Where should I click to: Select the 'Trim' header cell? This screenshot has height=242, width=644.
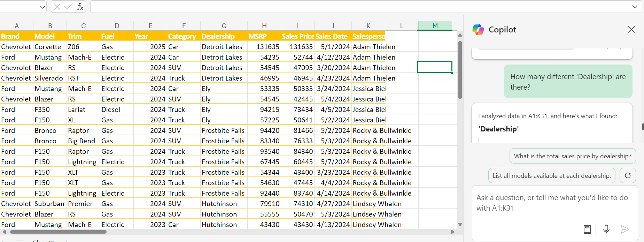click(84, 36)
